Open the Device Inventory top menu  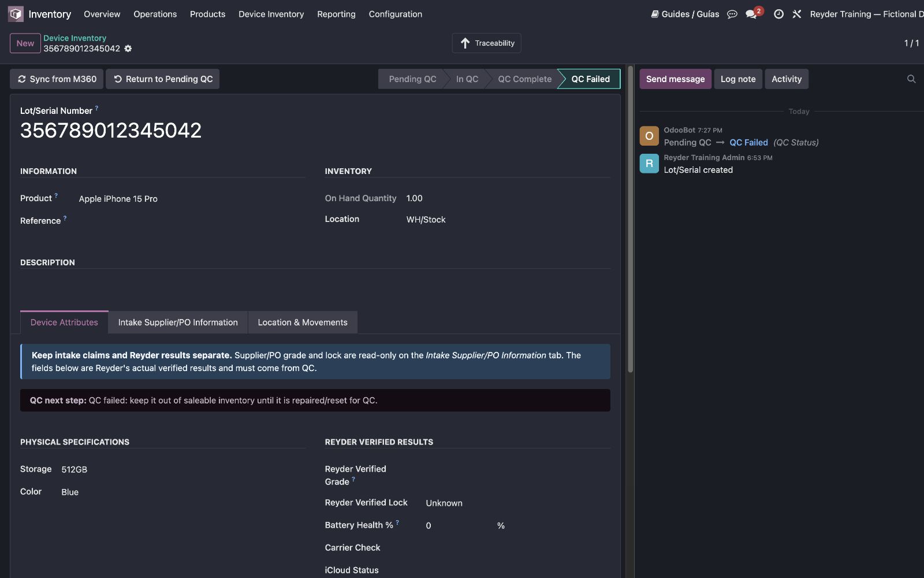point(271,14)
